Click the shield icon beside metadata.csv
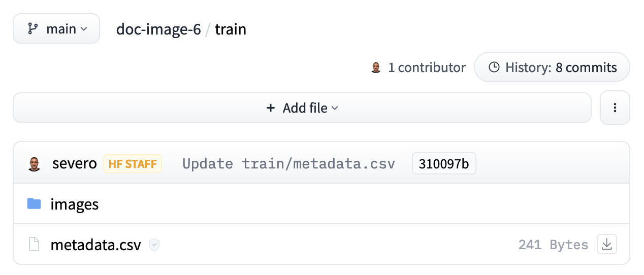The image size is (644, 275). pos(154,245)
